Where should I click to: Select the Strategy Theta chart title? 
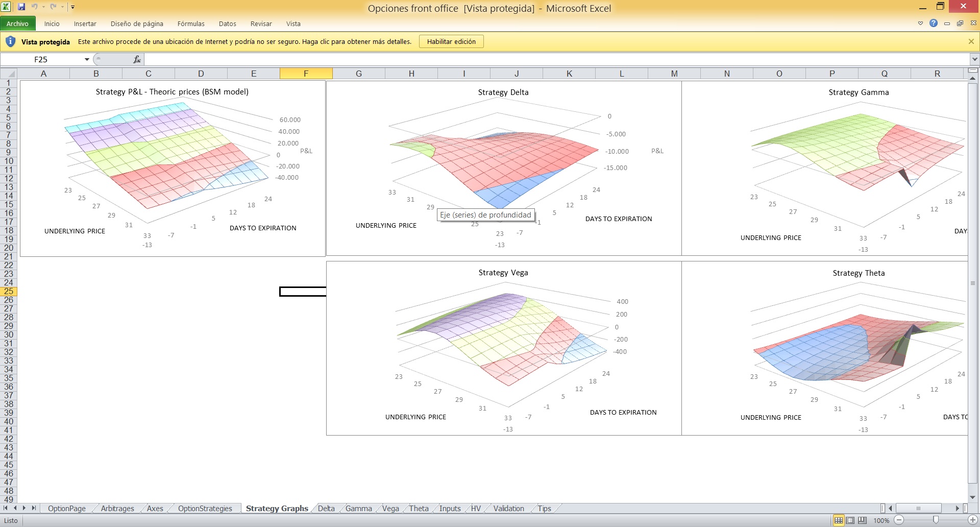(x=859, y=273)
